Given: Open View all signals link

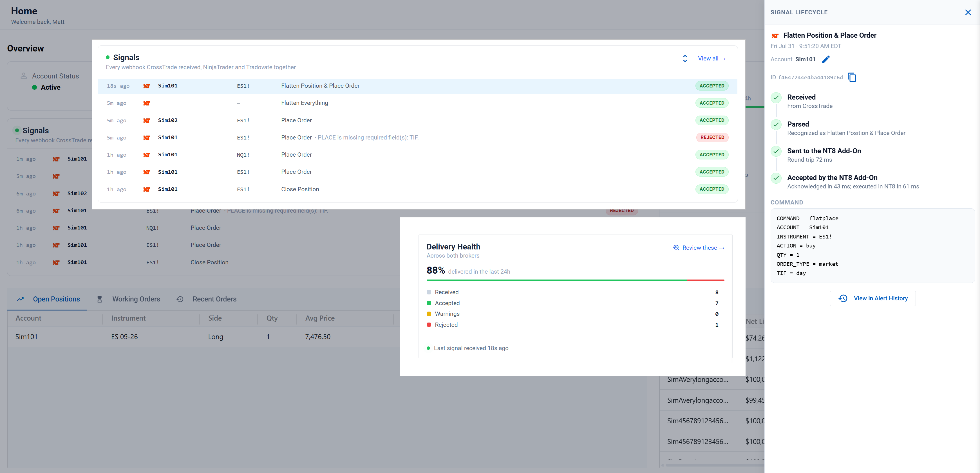Looking at the screenshot, I should [712, 58].
